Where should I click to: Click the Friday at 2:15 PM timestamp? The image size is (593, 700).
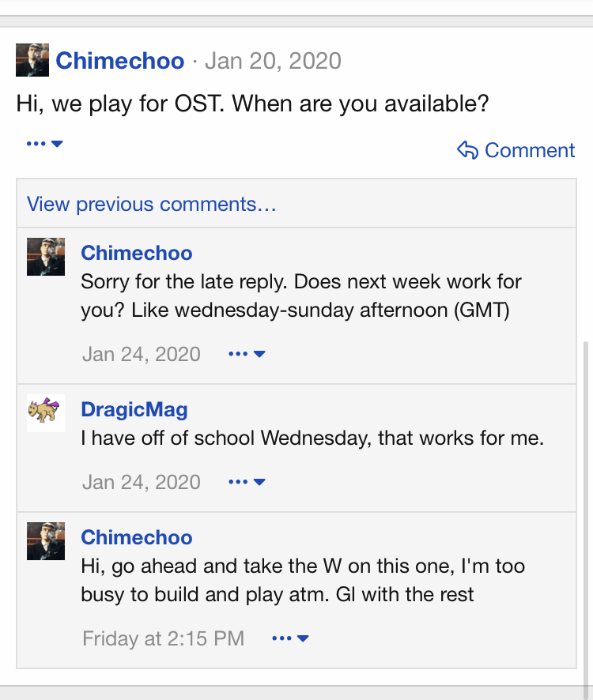tap(163, 638)
